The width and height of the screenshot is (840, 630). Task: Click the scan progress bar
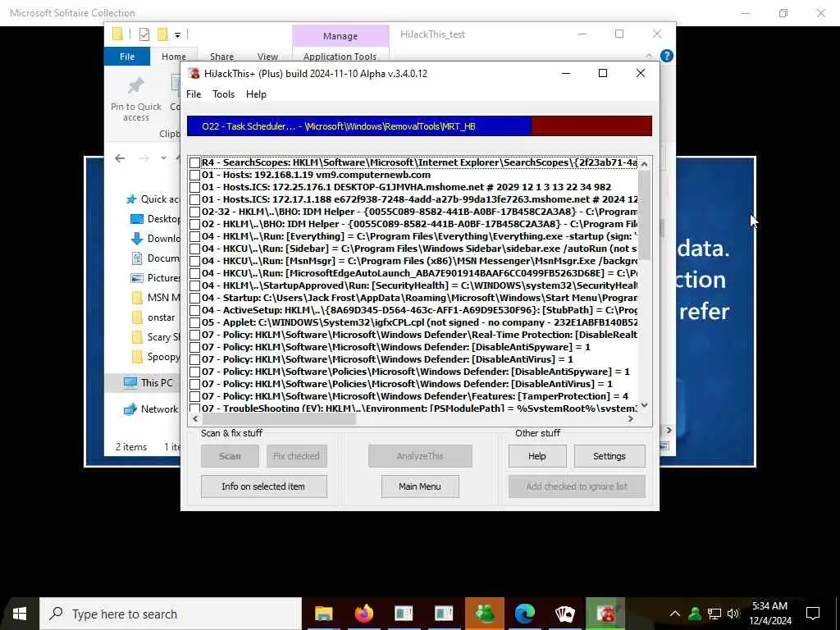[419, 126]
